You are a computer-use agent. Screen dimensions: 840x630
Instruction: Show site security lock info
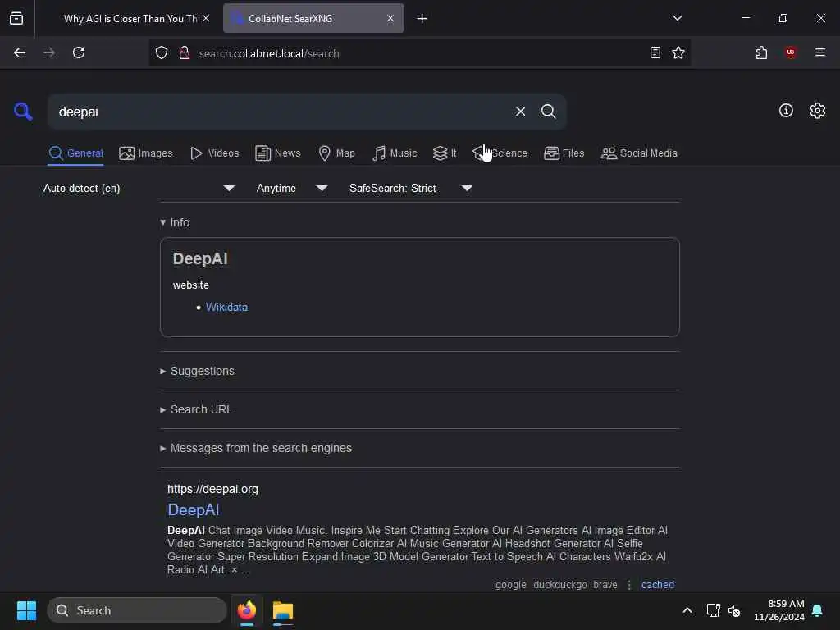tap(185, 52)
